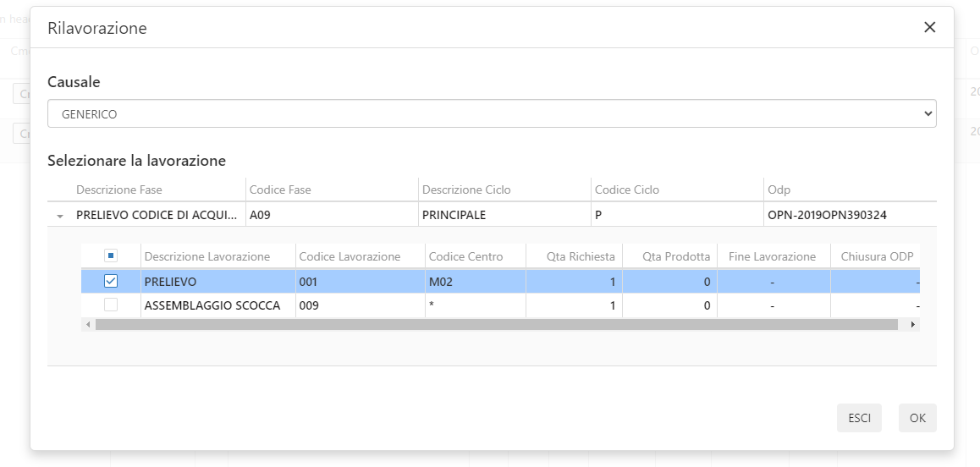Click the Fine Lavorazione column header

point(772,256)
